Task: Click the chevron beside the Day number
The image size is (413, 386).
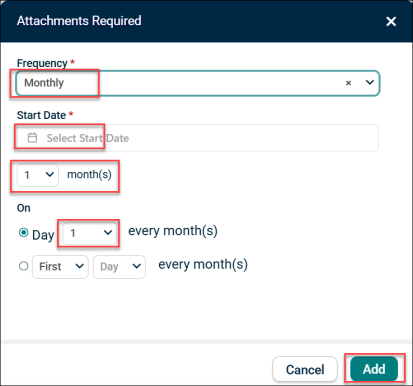Action: (x=108, y=233)
